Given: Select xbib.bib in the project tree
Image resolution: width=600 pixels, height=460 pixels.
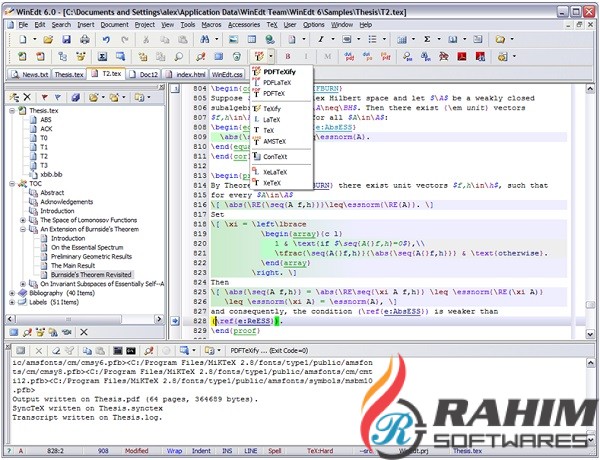Looking at the screenshot, I should (x=51, y=175).
